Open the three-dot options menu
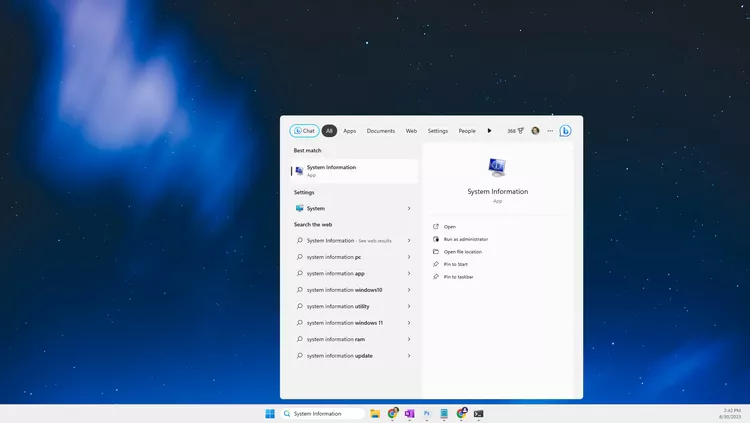The height and width of the screenshot is (423, 750). pos(550,131)
